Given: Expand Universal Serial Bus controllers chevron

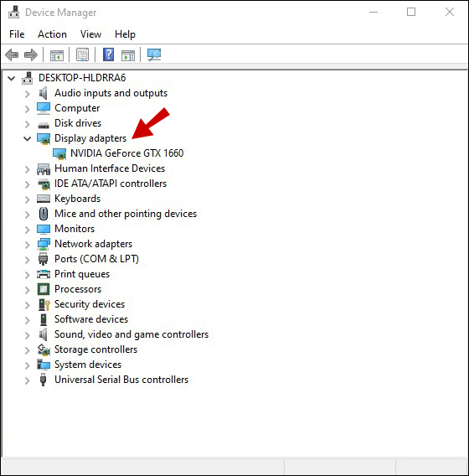Looking at the screenshot, I should point(28,380).
